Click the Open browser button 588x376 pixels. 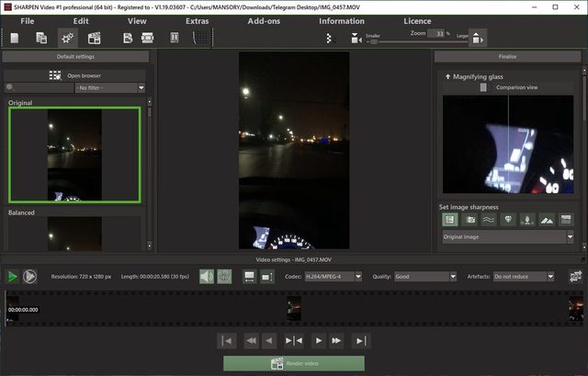click(x=75, y=75)
